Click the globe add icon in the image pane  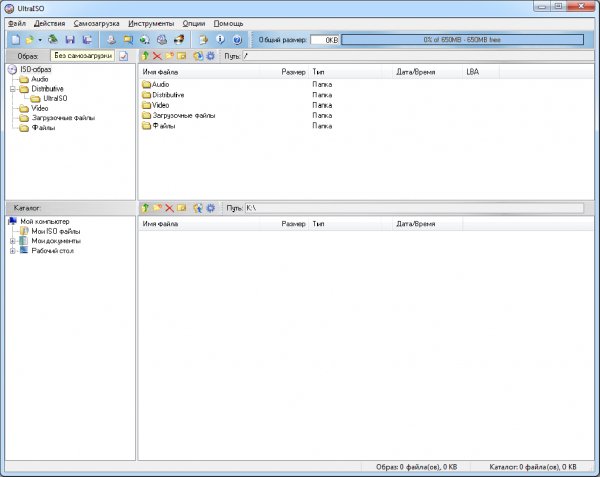(198, 56)
